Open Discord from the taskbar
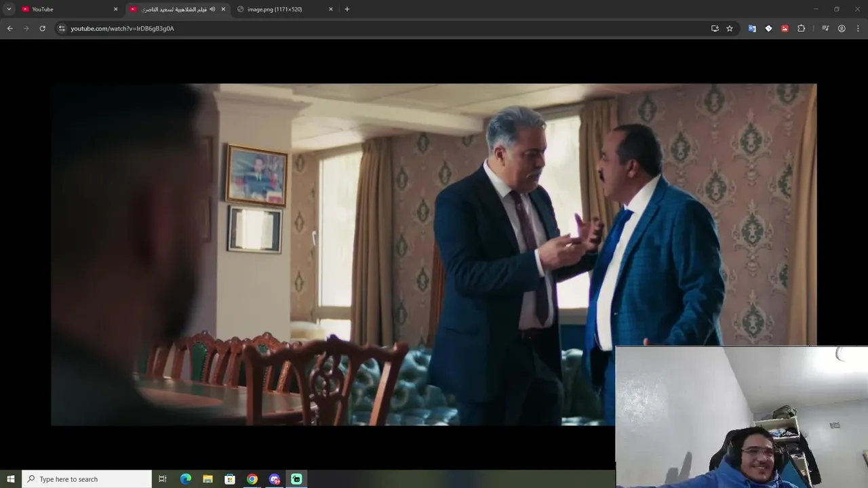 (275, 479)
